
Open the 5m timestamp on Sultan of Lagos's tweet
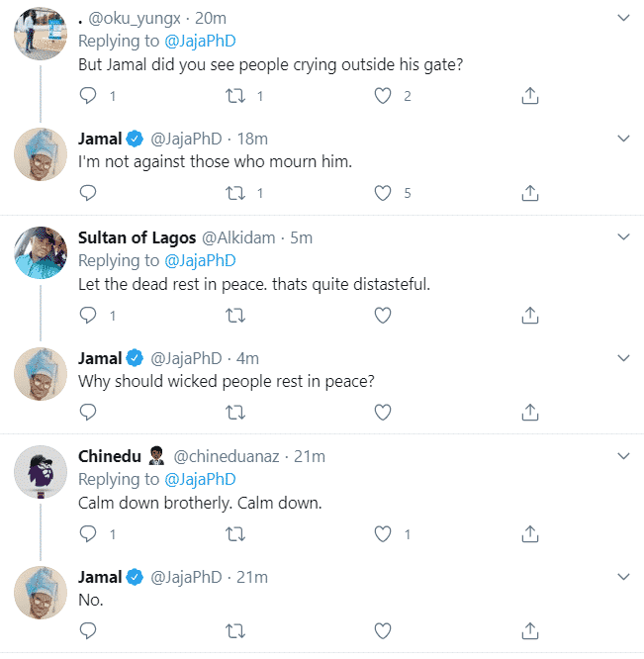[301, 237]
